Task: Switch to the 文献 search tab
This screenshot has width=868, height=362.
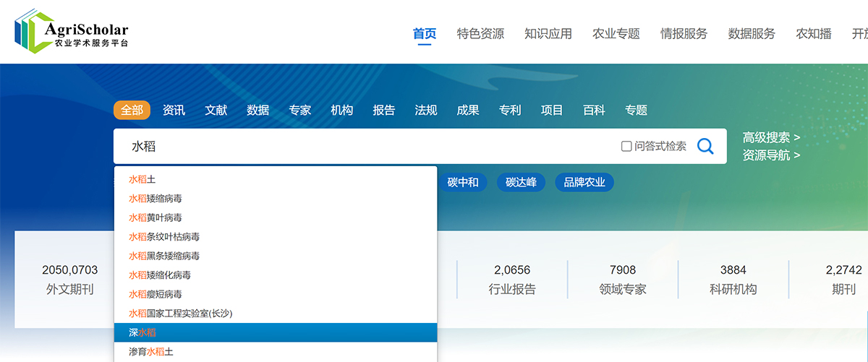Action: point(216,110)
